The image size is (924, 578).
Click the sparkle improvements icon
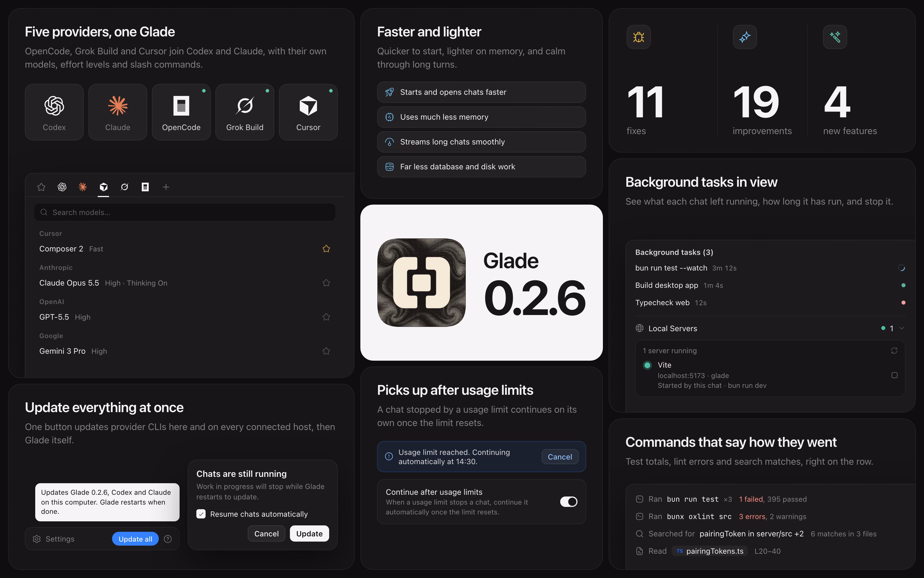pos(745,37)
